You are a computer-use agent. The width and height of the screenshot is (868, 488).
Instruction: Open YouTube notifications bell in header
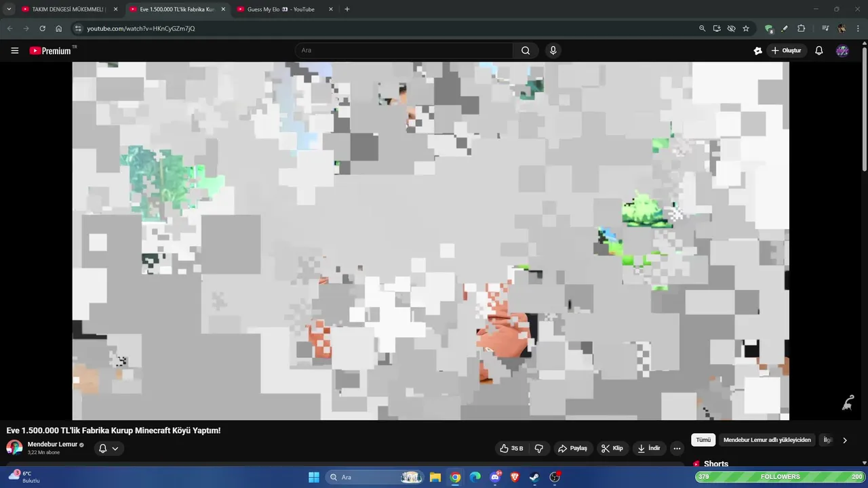click(818, 51)
